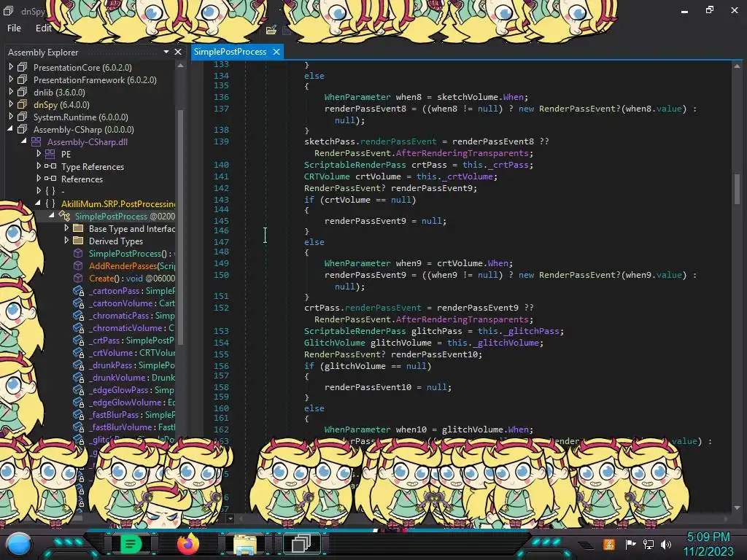Open the network tray icon
Viewport: 747px width, 560px height.
coord(649,544)
